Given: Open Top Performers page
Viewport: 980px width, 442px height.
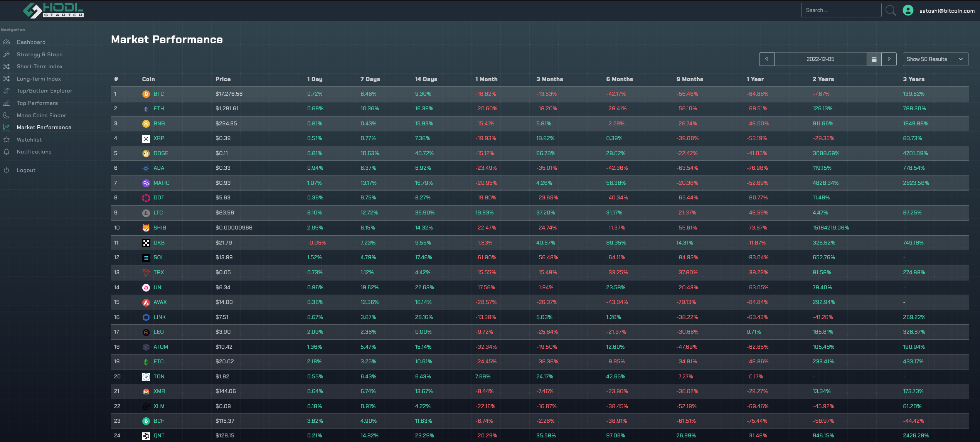Looking at the screenshot, I should [37, 103].
